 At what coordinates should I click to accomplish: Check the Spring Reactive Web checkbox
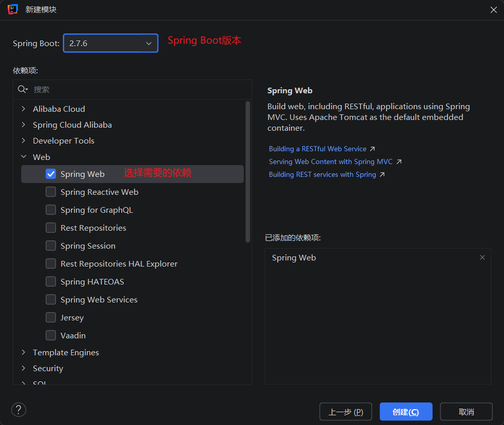click(x=51, y=192)
